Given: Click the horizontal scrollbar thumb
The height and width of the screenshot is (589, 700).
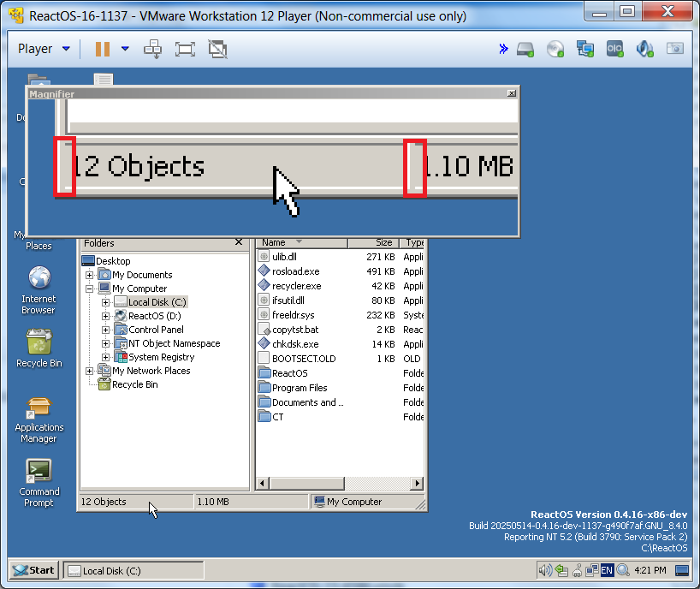Looking at the screenshot, I should click(306, 483).
